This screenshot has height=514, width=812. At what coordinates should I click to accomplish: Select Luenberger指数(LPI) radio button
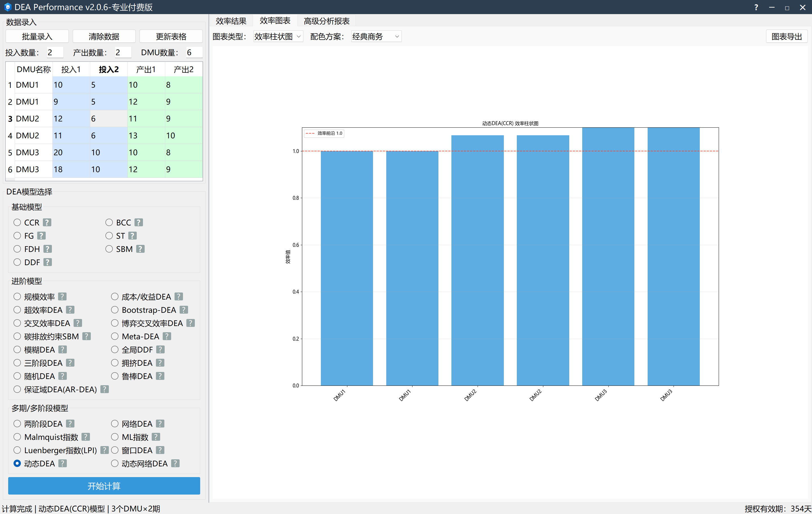click(x=17, y=450)
